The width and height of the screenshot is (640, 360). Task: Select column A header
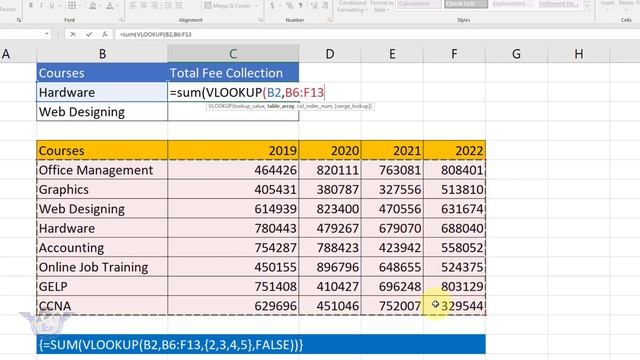point(6,53)
